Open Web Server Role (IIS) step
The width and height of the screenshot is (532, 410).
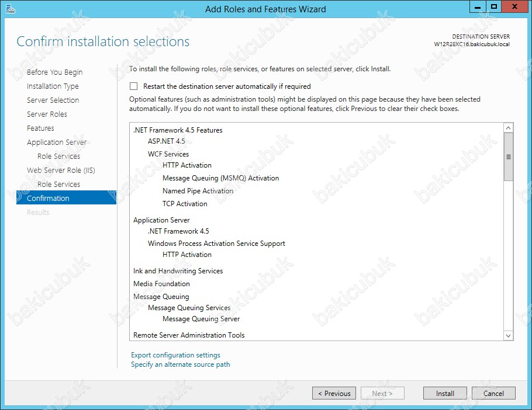61,170
